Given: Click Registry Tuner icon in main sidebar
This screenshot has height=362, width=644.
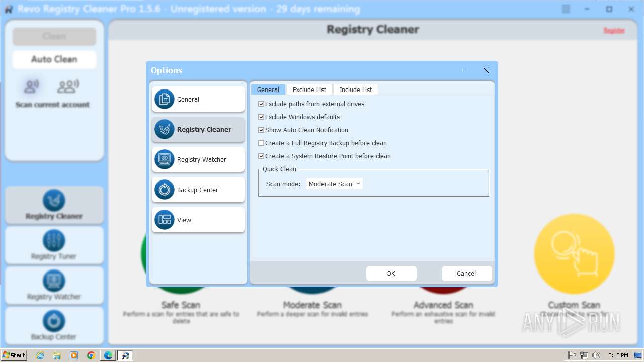Looking at the screenshot, I should pos(54,240).
